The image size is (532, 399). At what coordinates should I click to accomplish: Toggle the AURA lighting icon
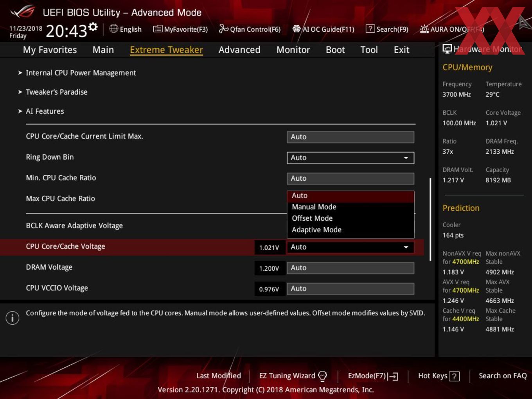point(424,29)
